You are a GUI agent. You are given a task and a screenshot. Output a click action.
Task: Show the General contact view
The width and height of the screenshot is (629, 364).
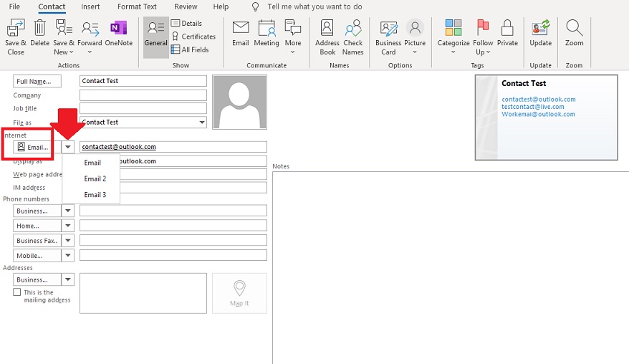(156, 37)
